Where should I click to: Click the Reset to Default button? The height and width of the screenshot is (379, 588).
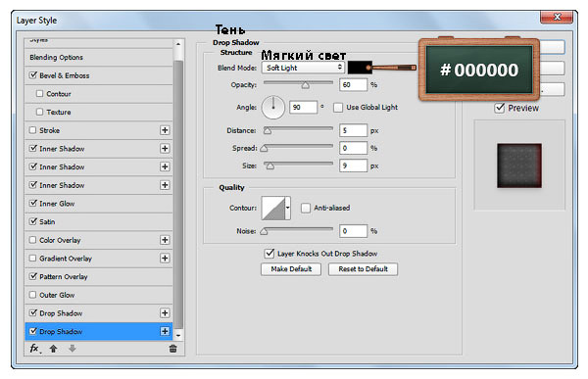(x=363, y=269)
